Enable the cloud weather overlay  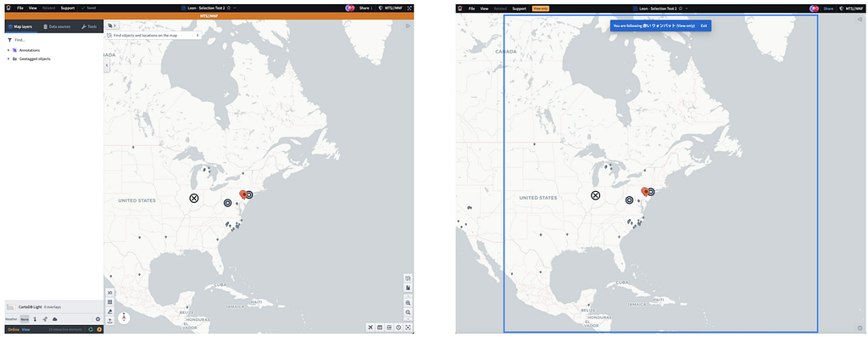pyautogui.click(x=55, y=319)
